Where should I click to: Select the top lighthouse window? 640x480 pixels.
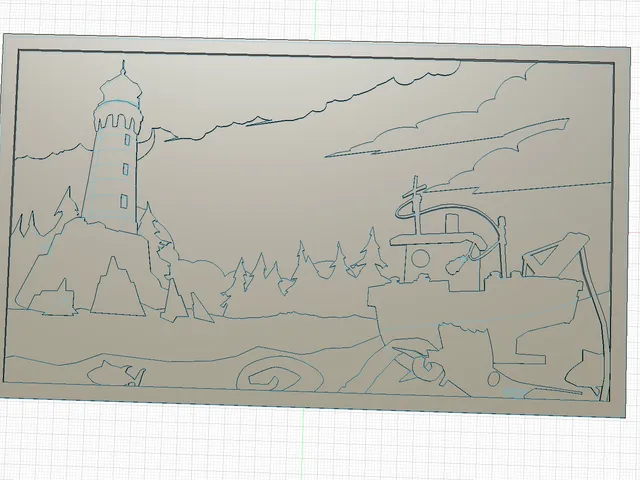pyautogui.click(x=127, y=140)
